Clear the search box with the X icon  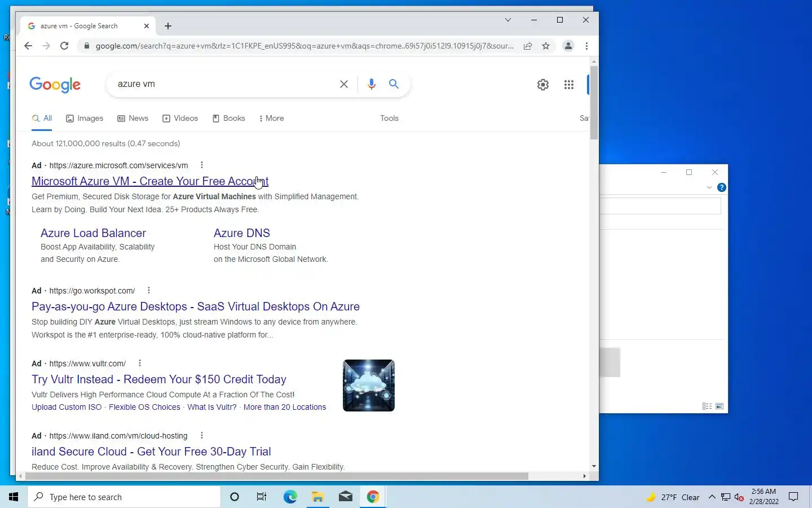344,84
